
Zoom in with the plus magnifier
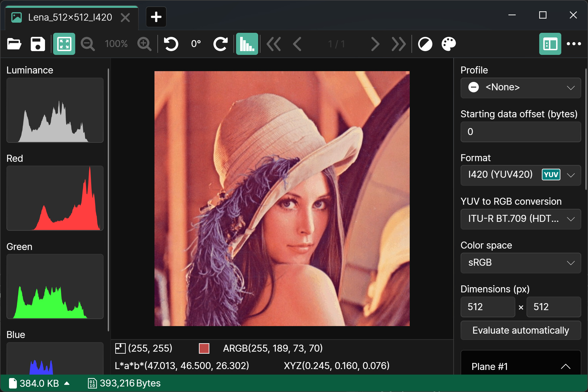click(x=144, y=44)
